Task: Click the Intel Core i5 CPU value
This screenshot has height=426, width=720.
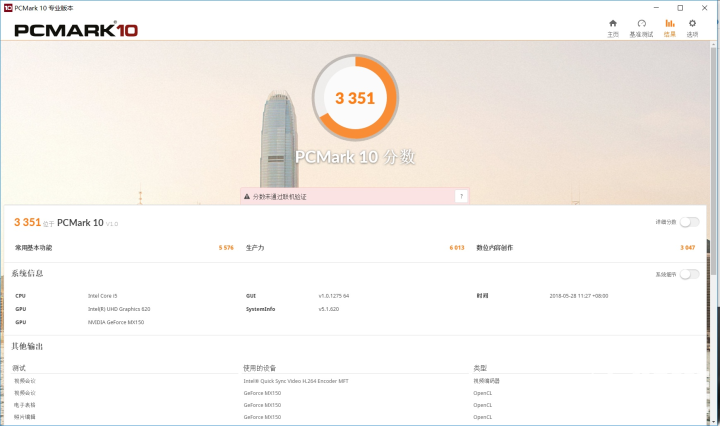Action: click(x=102, y=296)
